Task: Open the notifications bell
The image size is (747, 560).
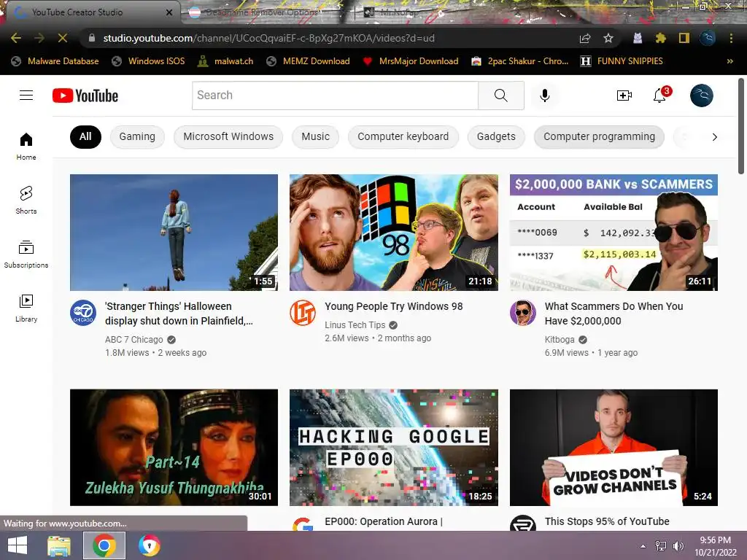Action: click(x=659, y=96)
